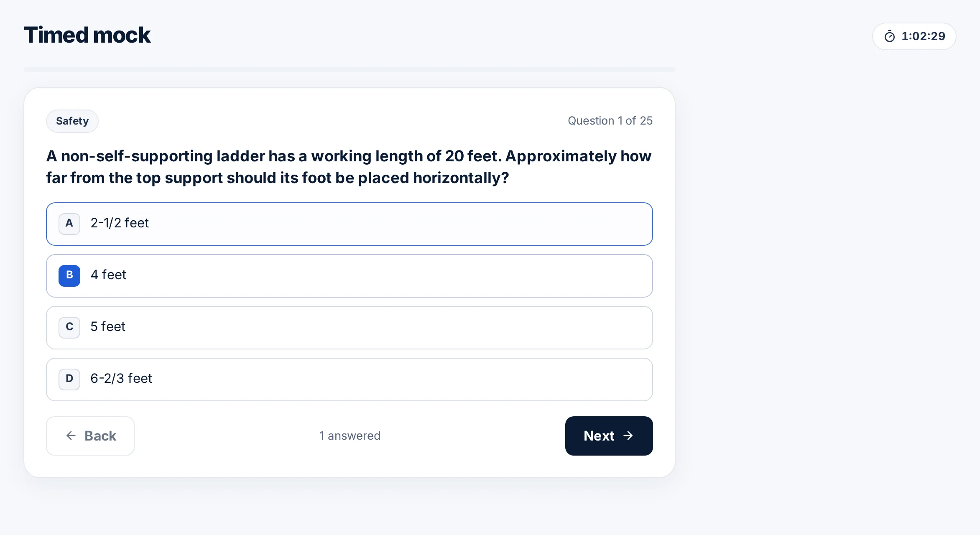The image size is (980, 535).
Task: Click the 1 answered status text
Action: (350, 436)
